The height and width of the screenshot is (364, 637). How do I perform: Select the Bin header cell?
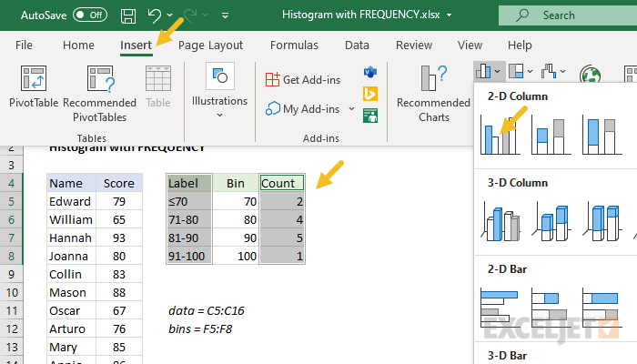click(x=235, y=183)
